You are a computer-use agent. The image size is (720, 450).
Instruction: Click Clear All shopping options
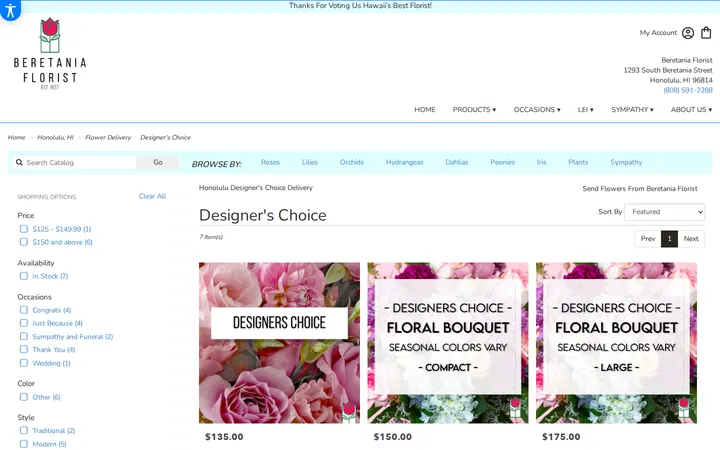[x=152, y=196]
